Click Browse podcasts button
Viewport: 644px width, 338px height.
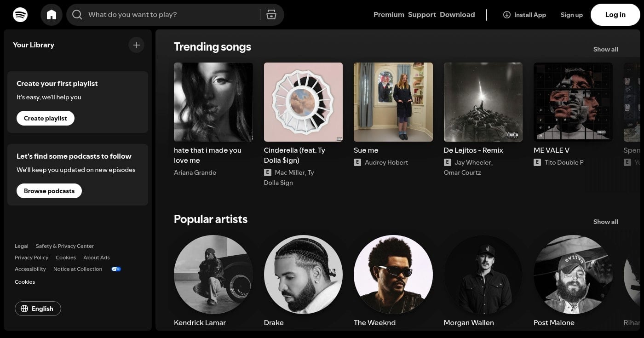coord(49,191)
